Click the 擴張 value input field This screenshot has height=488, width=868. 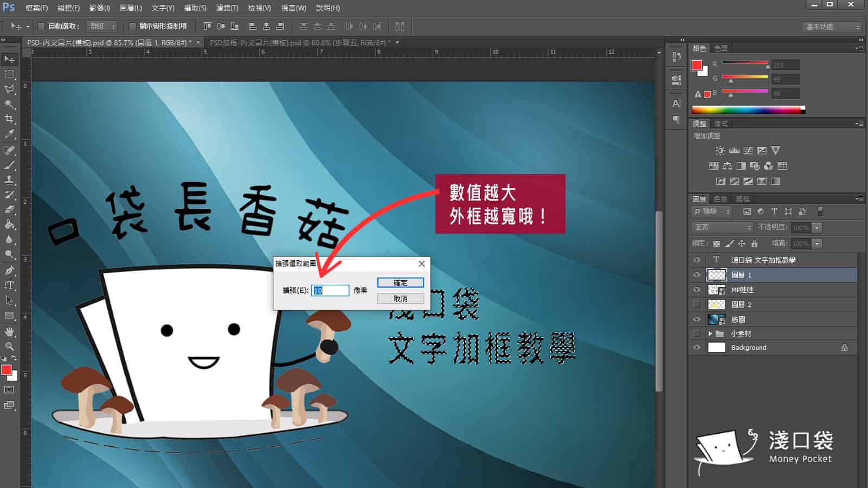[x=330, y=291]
